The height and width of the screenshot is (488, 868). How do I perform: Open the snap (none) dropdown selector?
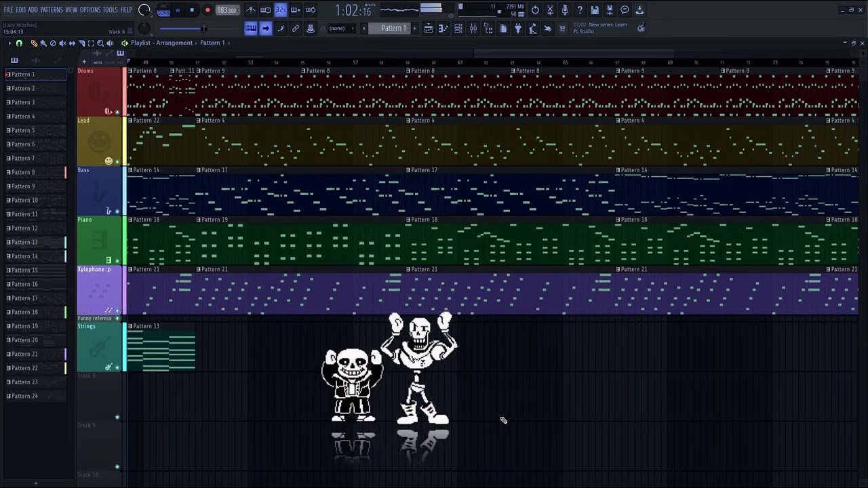pos(341,28)
